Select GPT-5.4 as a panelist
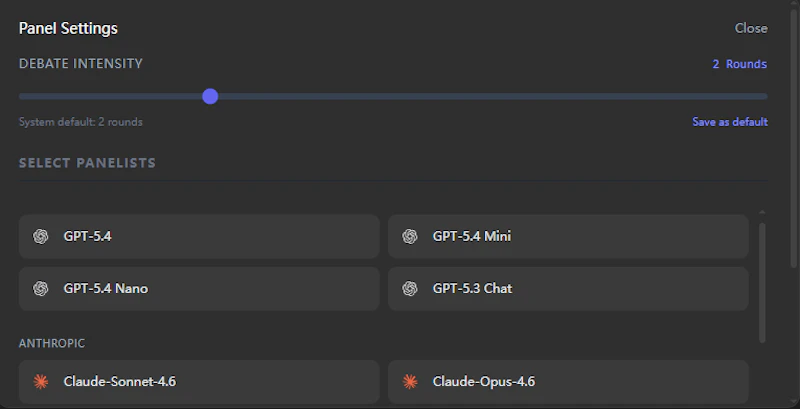Image resolution: width=800 pixels, height=409 pixels. [x=199, y=237]
